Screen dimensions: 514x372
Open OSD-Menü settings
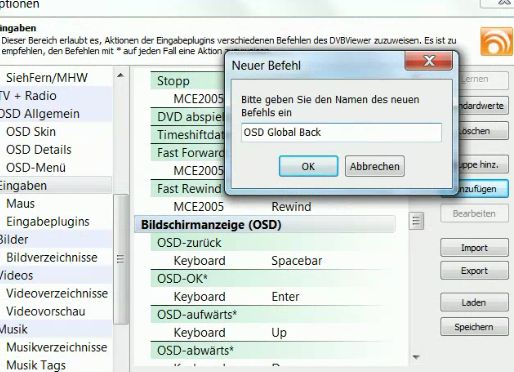[x=36, y=168]
